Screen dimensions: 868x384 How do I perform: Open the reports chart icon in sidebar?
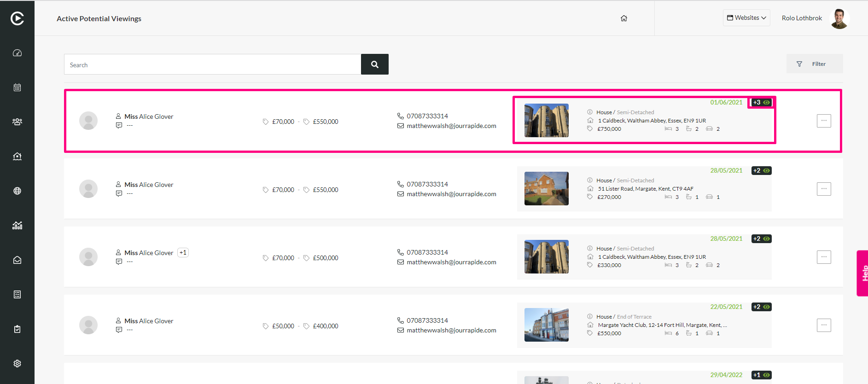pyautogui.click(x=17, y=226)
